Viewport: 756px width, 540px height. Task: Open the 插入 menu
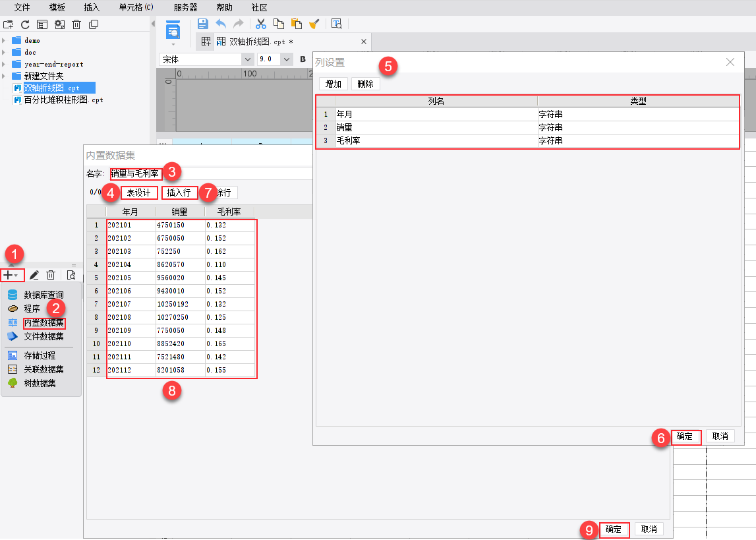coord(92,7)
